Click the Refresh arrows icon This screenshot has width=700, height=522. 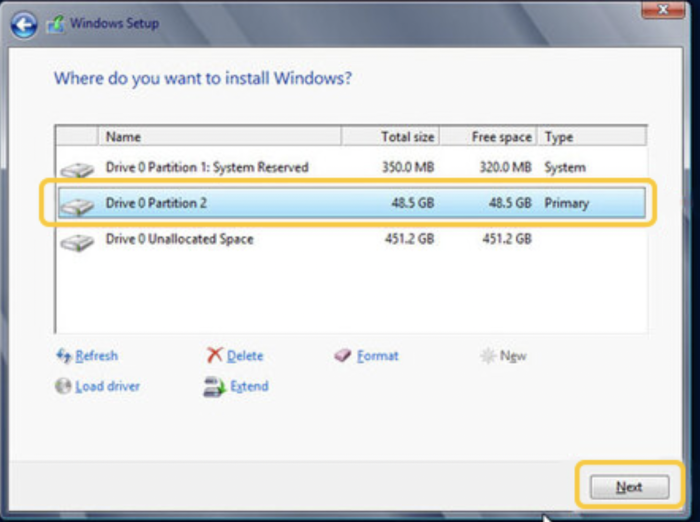coord(64,356)
